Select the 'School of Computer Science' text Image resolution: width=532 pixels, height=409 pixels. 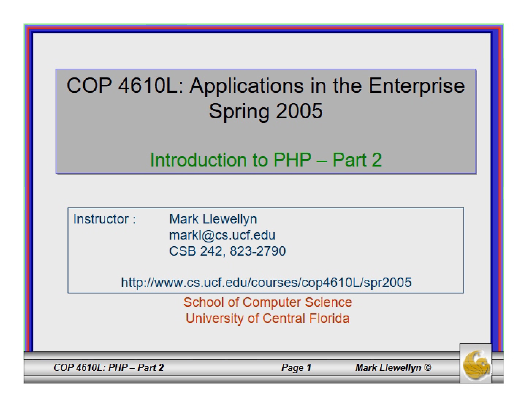click(267, 302)
